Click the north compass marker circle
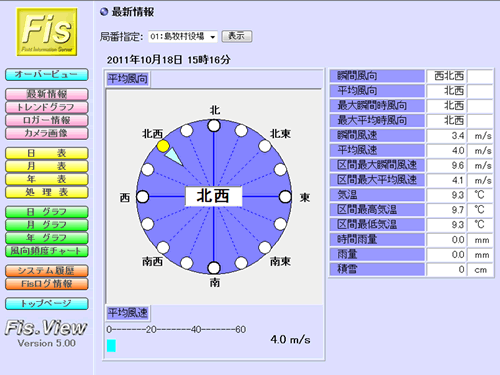Image resolution: width=500 pixels, height=375 pixels. coord(214,126)
